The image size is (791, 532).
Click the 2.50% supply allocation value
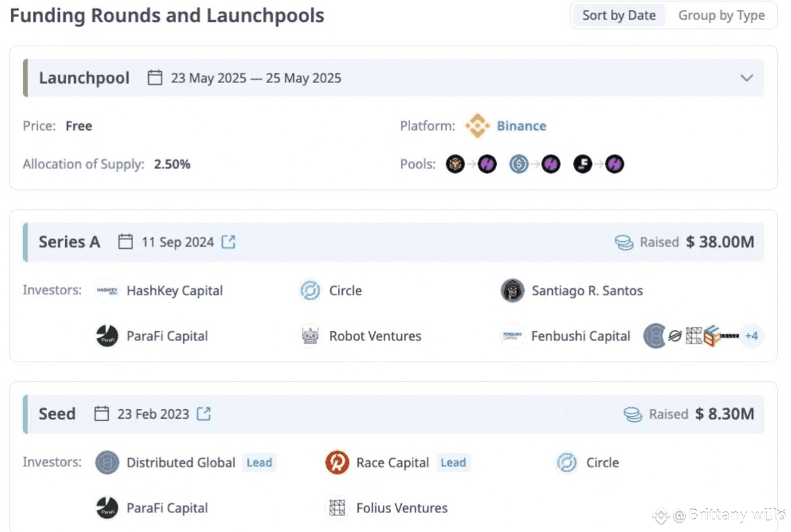coord(172,165)
